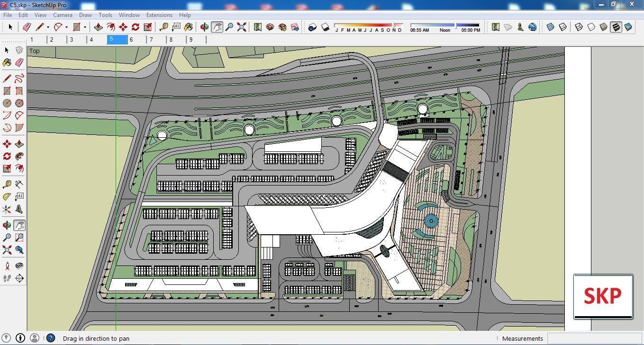Switch to scene tab 6
Viewport: 644px width, 345px height.
(x=137, y=40)
